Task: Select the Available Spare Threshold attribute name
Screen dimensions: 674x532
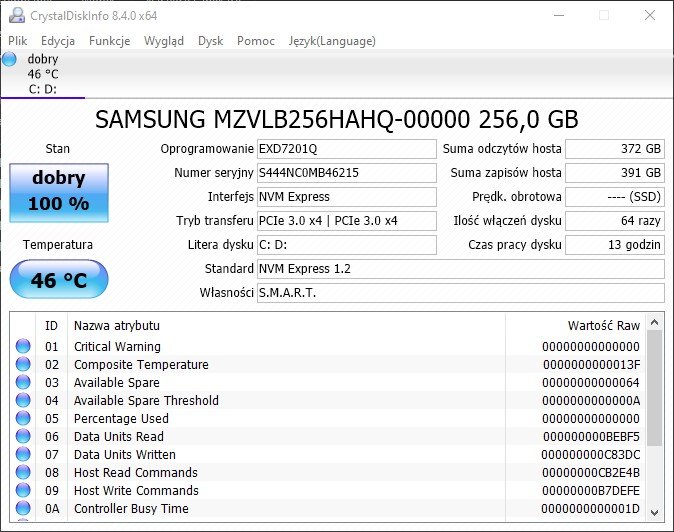Action: pyautogui.click(x=146, y=401)
